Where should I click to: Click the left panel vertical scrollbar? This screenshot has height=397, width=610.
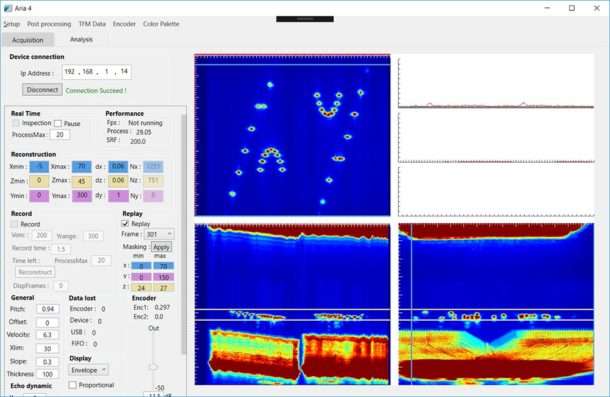(x=184, y=234)
